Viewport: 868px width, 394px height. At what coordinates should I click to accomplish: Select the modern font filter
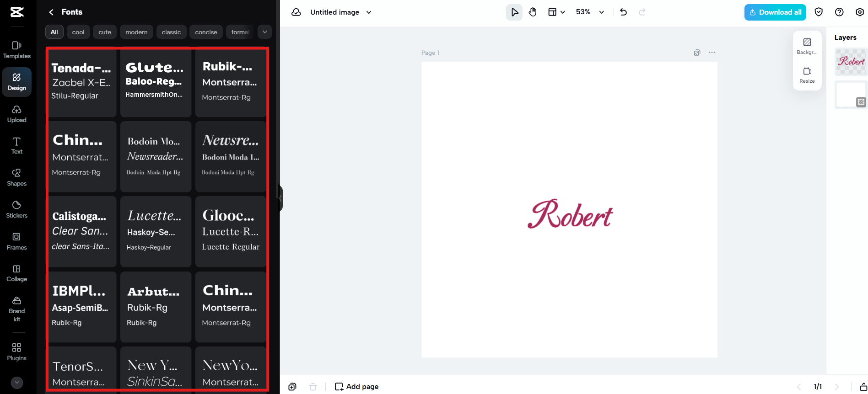136,32
